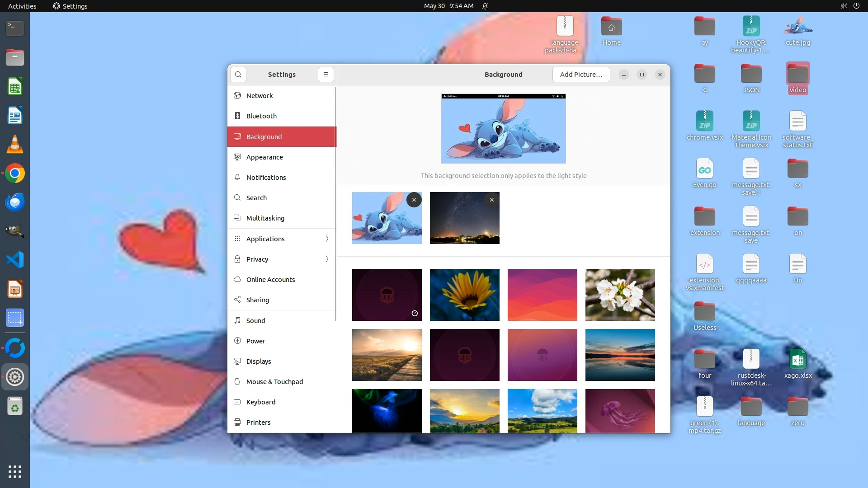Switch to the Sound settings panel
Image resolution: width=868 pixels, height=488 pixels.
tap(255, 321)
